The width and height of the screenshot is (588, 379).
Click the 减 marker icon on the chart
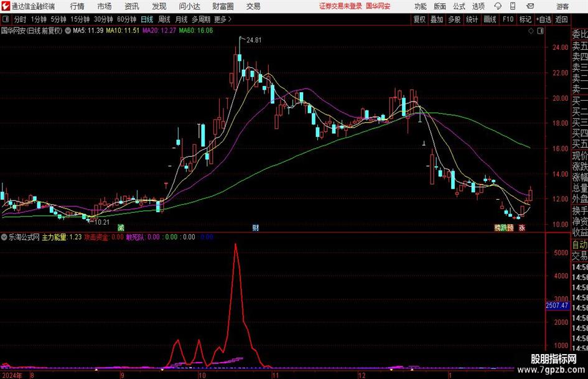click(x=121, y=227)
